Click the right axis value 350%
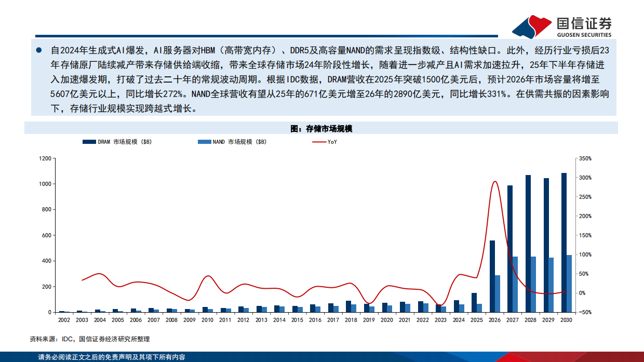 (586, 158)
